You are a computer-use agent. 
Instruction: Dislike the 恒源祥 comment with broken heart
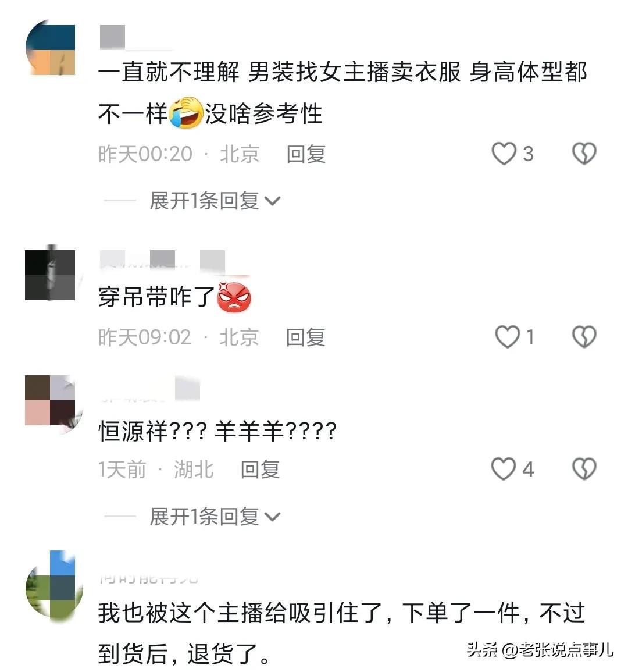coord(584,469)
